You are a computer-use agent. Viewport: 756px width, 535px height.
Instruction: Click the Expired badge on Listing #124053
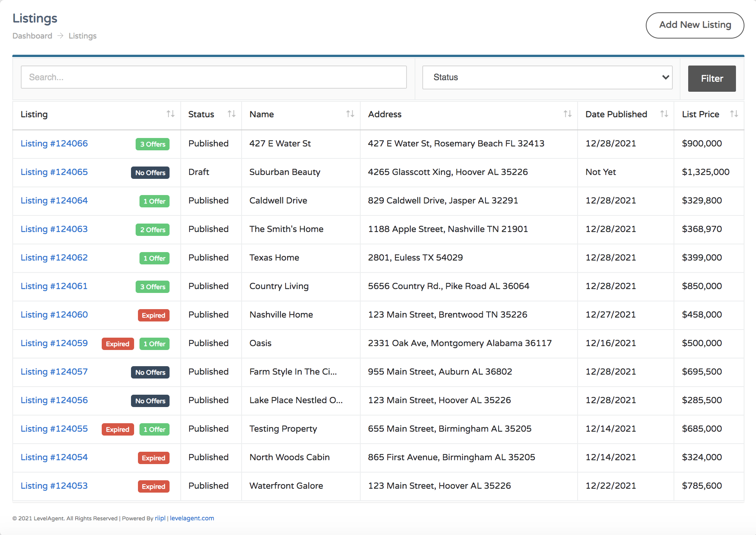(154, 486)
